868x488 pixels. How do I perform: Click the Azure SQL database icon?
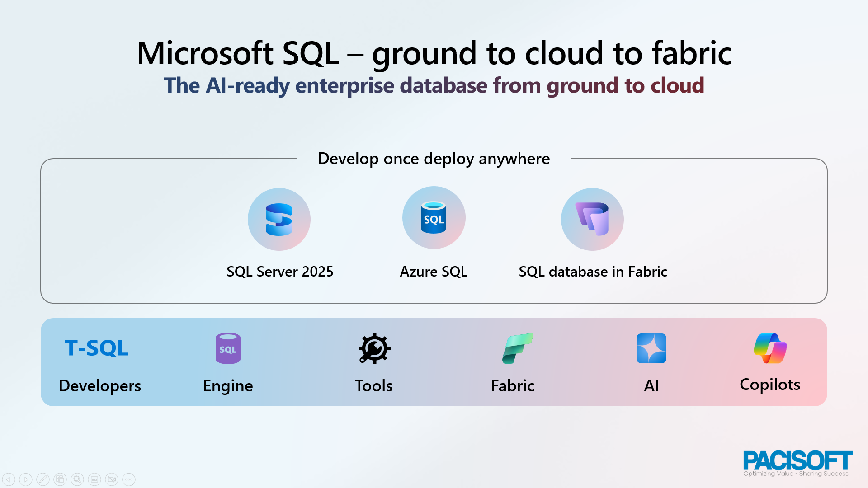[x=434, y=218]
